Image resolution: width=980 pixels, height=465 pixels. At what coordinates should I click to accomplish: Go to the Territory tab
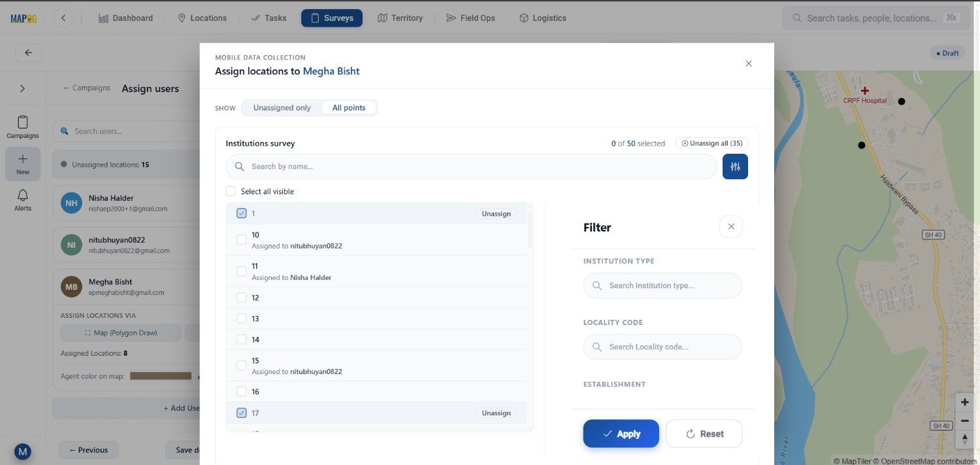[400, 18]
